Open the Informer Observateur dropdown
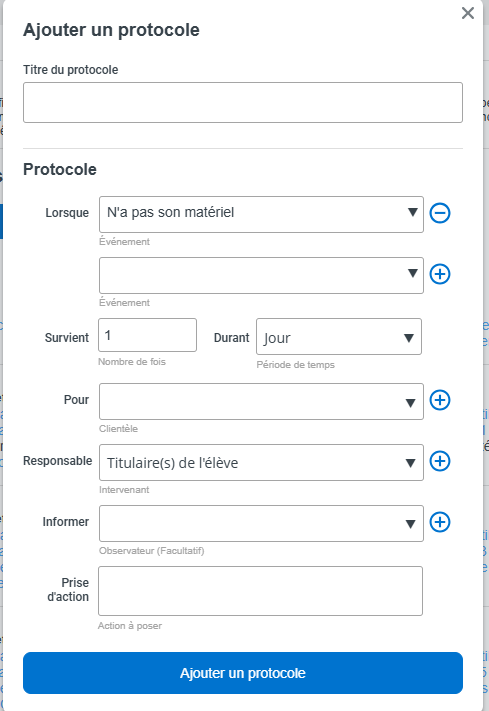 (x=261, y=524)
